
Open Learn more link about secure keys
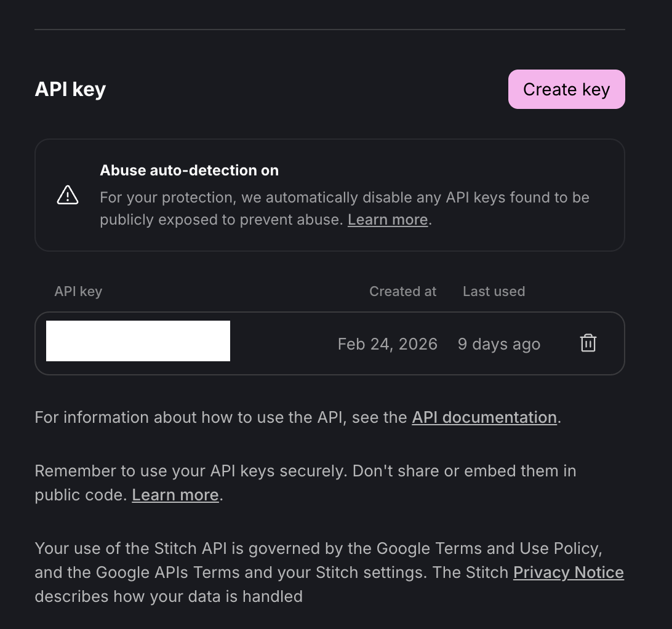click(175, 495)
